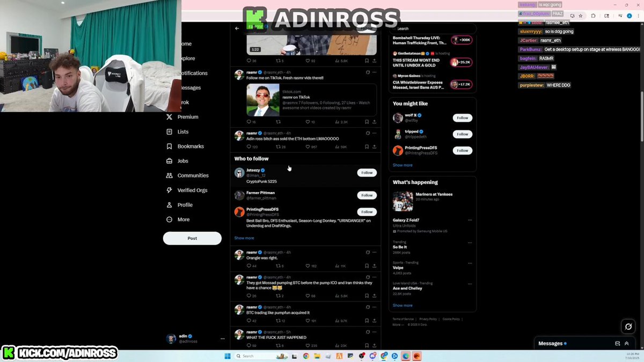Follow Farmer Pittman
The height and width of the screenshot is (362, 644).
point(367,195)
